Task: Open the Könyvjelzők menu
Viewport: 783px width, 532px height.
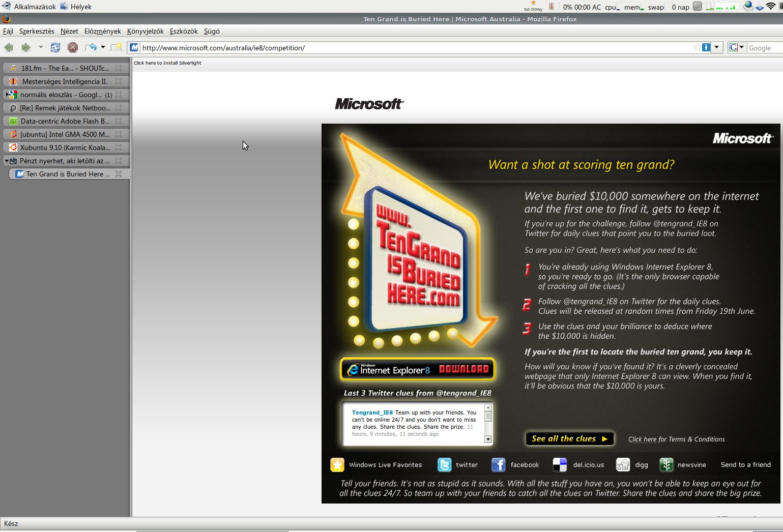Action: (146, 31)
